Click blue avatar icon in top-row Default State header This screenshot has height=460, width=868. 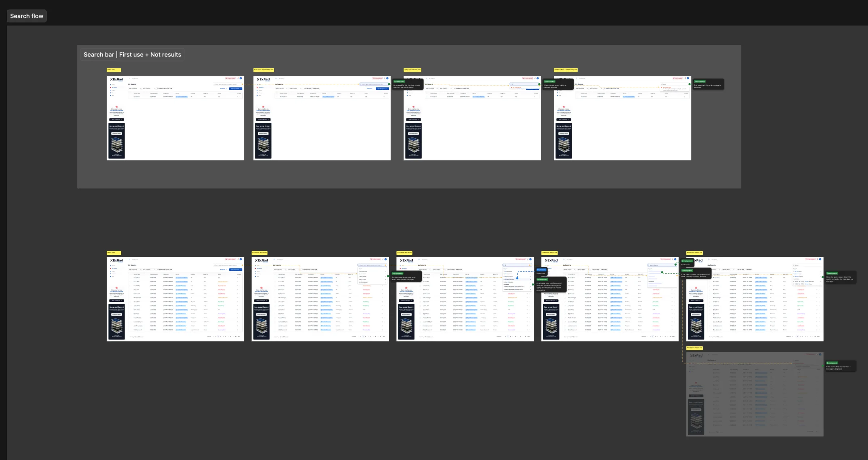click(x=241, y=78)
